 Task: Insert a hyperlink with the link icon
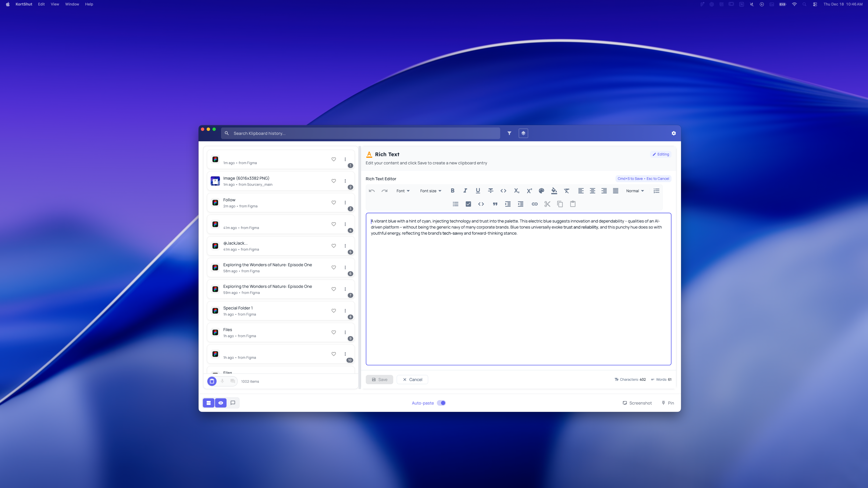click(534, 204)
